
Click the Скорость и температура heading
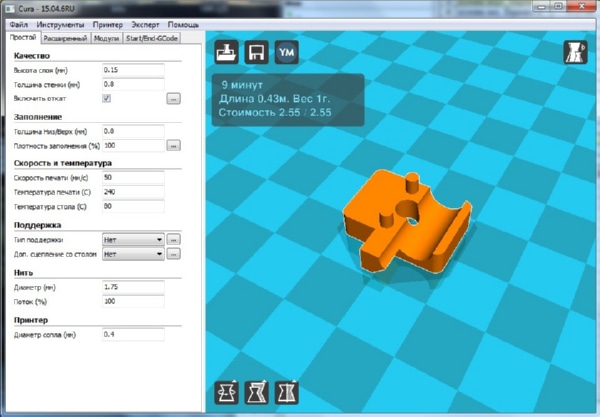coord(63,163)
